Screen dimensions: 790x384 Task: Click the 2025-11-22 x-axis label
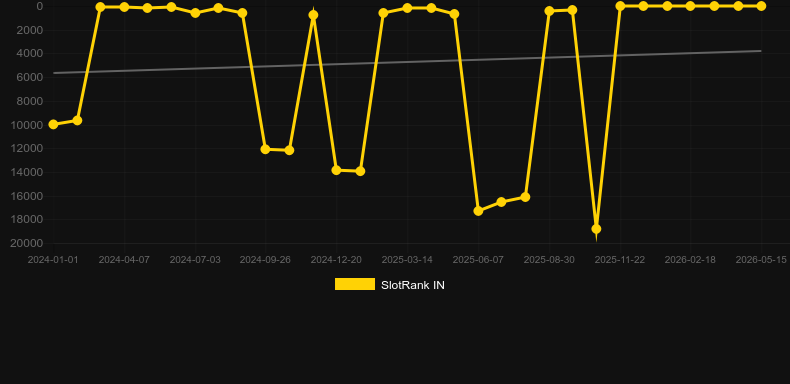tap(620, 260)
